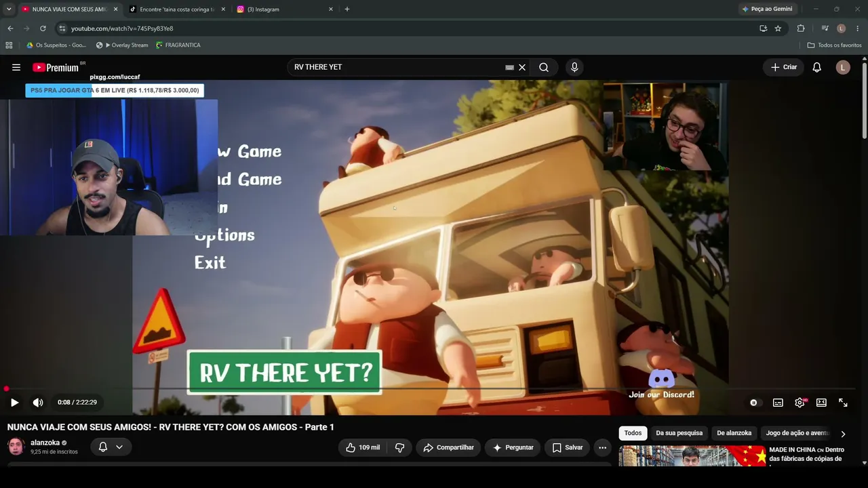This screenshot has height=488, width=868.
Task: Open alanzoka channel avatar
Action: (x=16, y=447)
